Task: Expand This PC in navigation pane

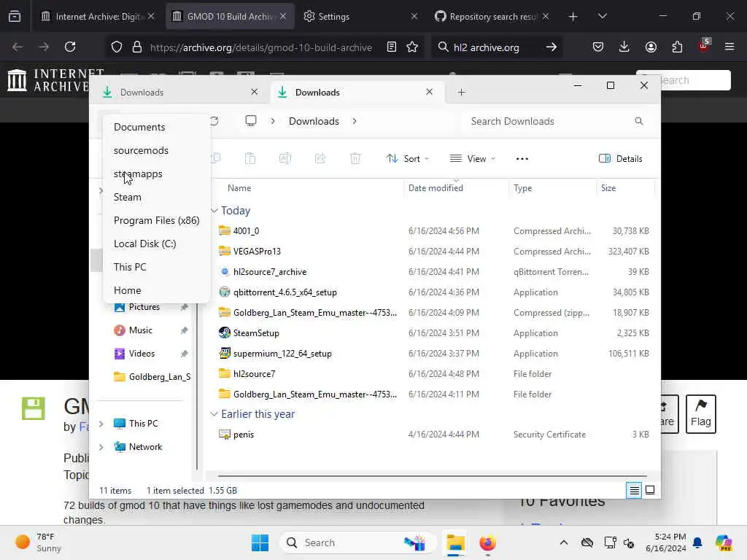Action: point(101,424)
